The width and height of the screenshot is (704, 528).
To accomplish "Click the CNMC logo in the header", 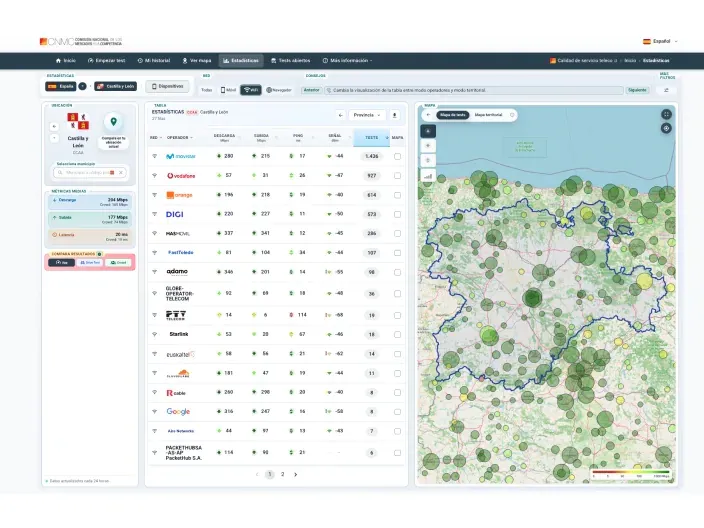I will tap(81, 41).
